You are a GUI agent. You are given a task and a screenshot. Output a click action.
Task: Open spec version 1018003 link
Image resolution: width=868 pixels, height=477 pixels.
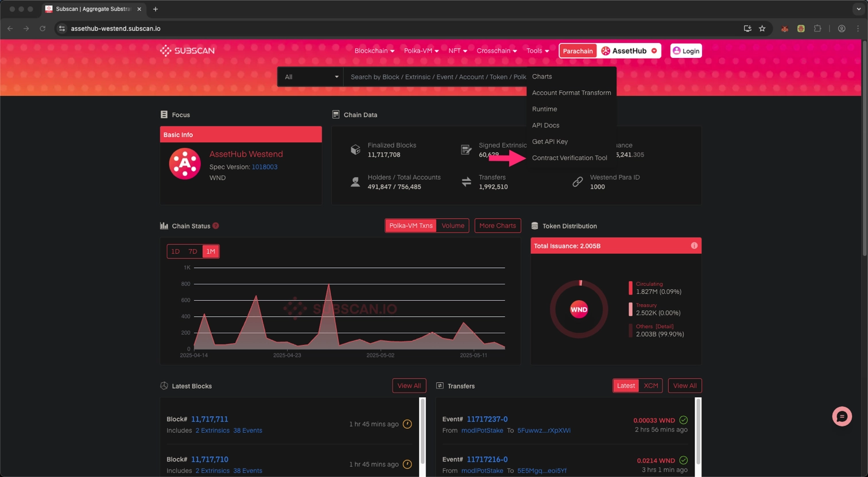[265, 167]
